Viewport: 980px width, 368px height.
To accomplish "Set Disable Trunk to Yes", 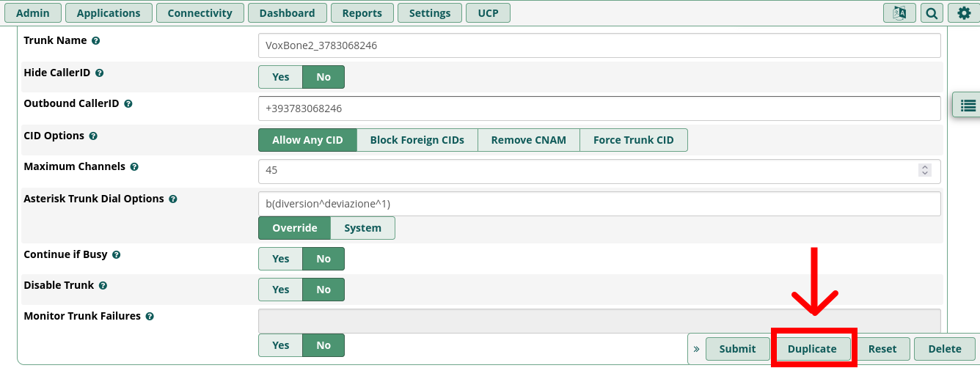I will [280, 290].
